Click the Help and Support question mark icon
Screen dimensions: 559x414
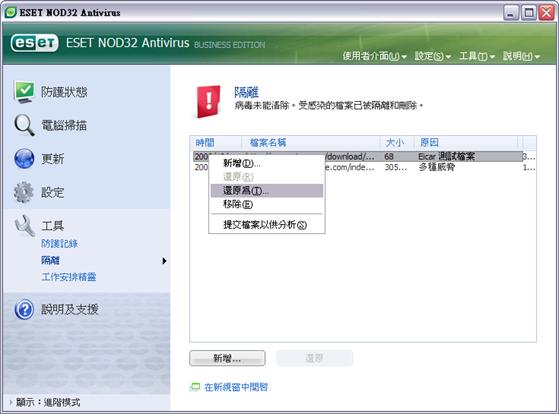pyautogui.click(x=24, y=309)
